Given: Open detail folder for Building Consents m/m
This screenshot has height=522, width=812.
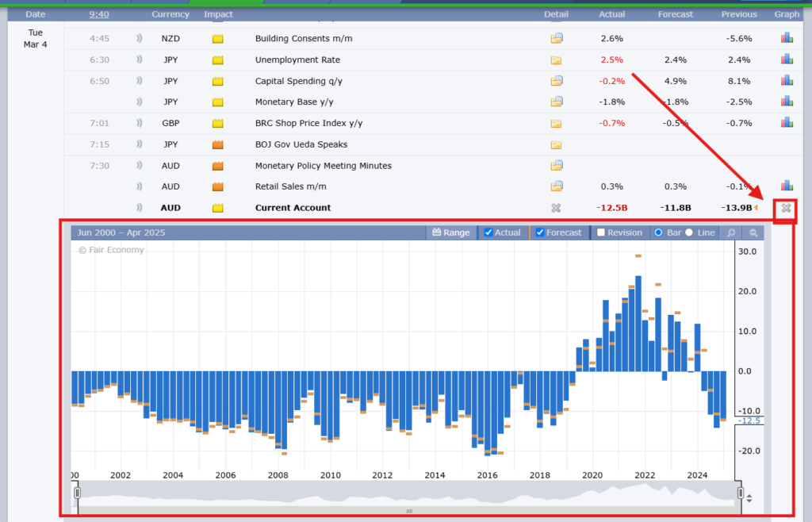Looking at the screenshot, I should tap(556, 38).
